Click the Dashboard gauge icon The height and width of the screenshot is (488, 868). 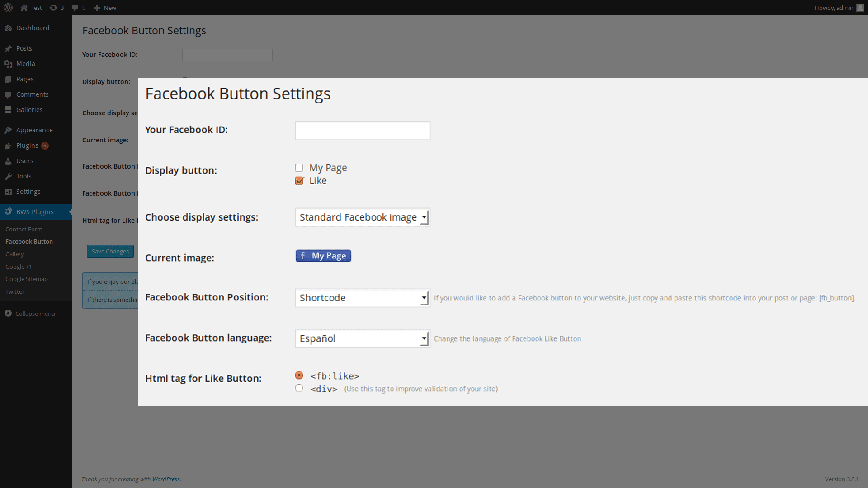(8, 28)
